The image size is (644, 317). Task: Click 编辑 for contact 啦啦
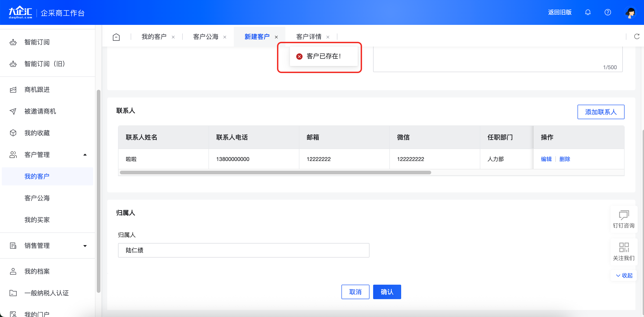pyautogui.click(x=546, y=159)
